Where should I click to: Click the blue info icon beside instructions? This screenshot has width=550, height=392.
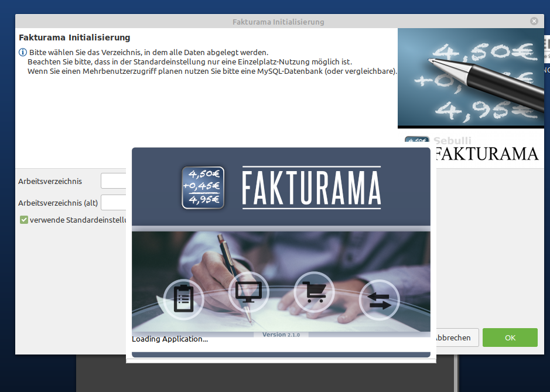(22, 52)
